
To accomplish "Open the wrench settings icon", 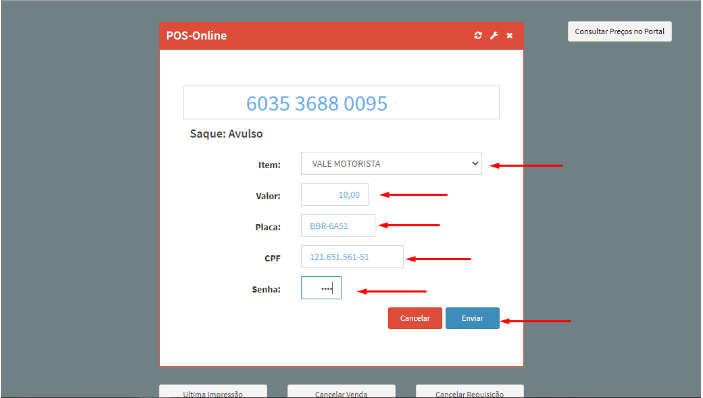I will [x=494, y=35].
